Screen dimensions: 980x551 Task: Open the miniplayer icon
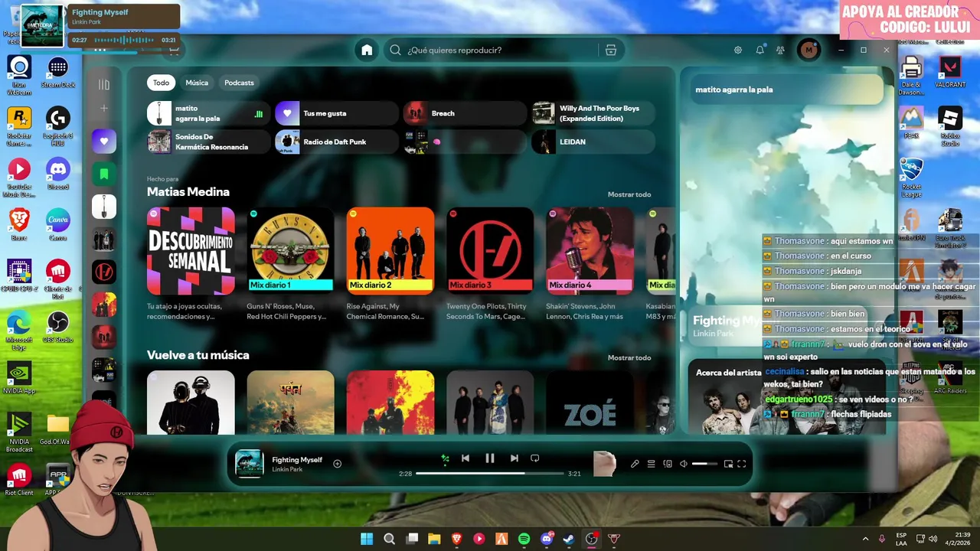tap(728, 464)
